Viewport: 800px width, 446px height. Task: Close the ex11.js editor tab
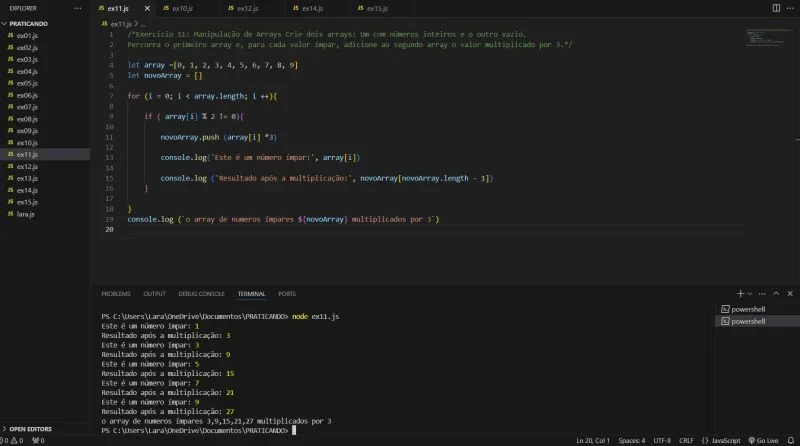point(147,8)
